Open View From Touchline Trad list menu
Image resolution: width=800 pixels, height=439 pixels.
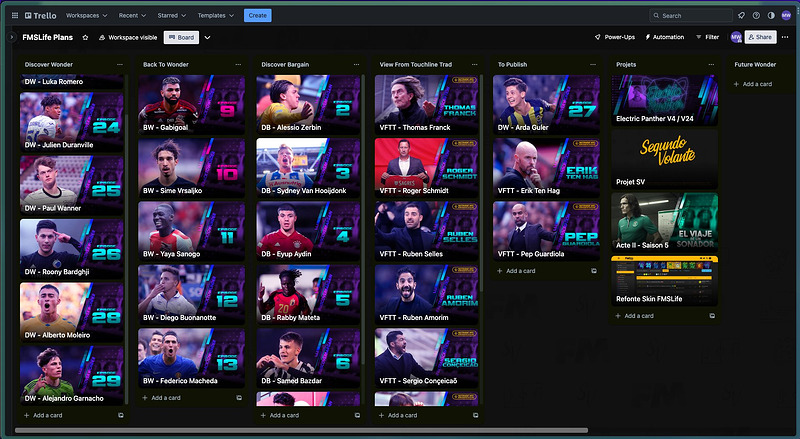coord(474,64)
